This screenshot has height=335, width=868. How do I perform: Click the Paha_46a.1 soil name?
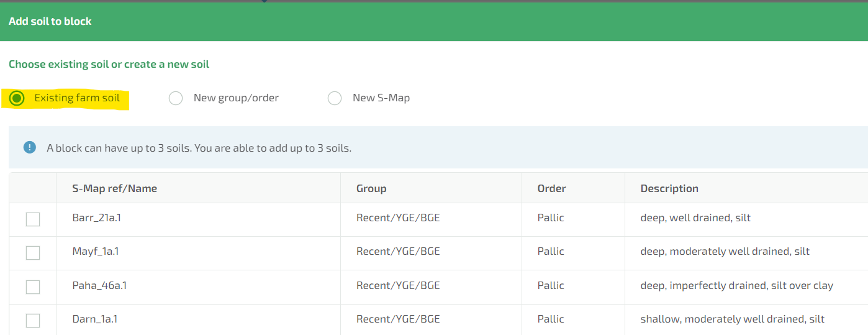coord(99,285)
